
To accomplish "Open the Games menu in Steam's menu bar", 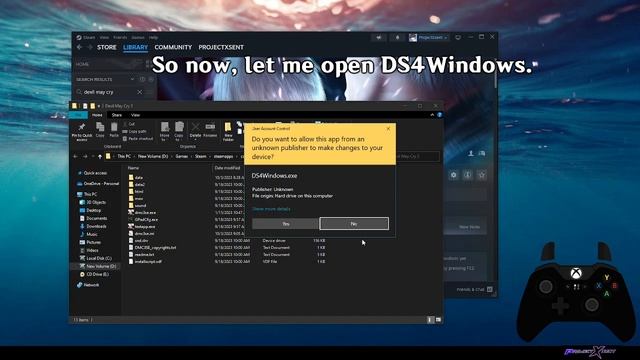I will pos(138,38).
